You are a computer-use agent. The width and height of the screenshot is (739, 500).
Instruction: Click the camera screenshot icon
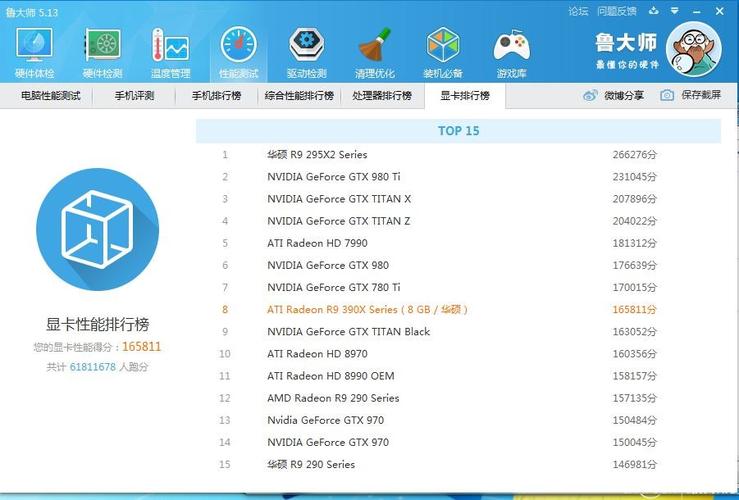tap(666, 95)
